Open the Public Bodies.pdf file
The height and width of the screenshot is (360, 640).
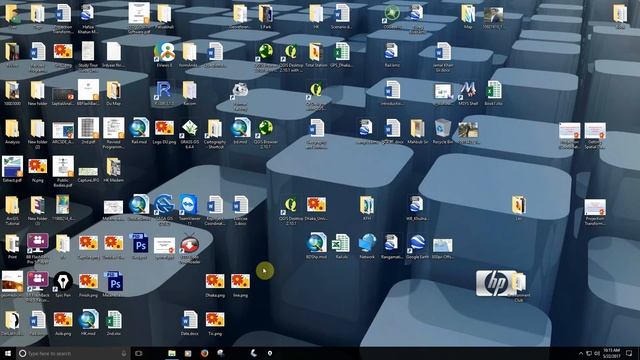point(63,167)
